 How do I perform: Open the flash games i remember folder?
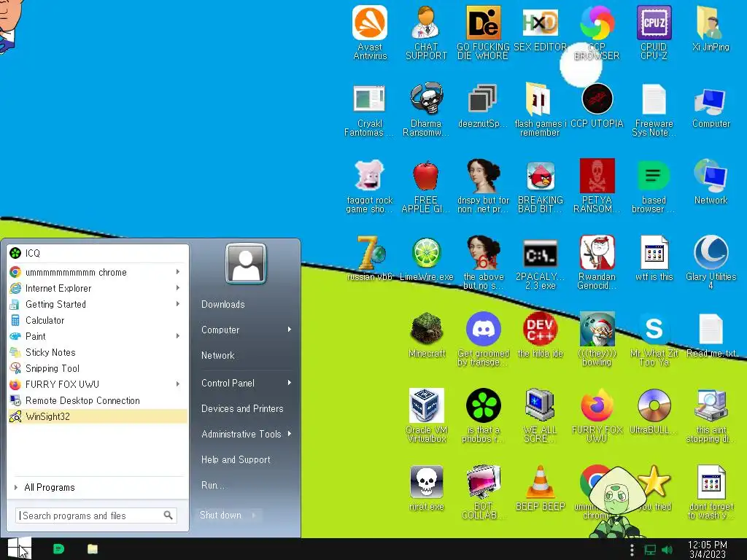(x=540, y=111)
